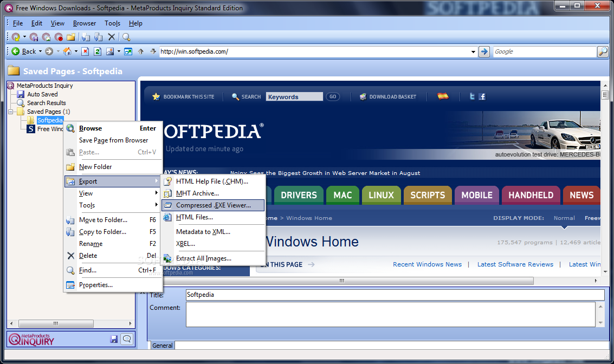Stop loading with the red X page icon
The image size is (614, 364).
click(x=86, y=51)
